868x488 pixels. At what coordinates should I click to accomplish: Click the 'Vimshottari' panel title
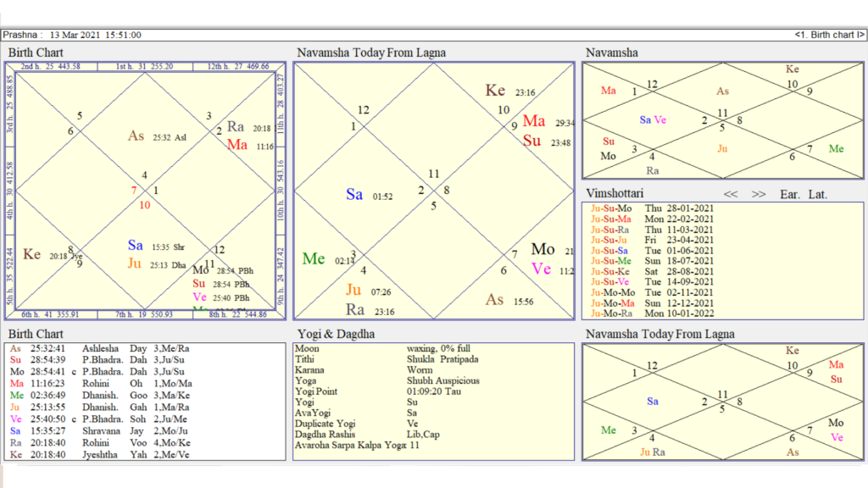[x=615, y=194]
